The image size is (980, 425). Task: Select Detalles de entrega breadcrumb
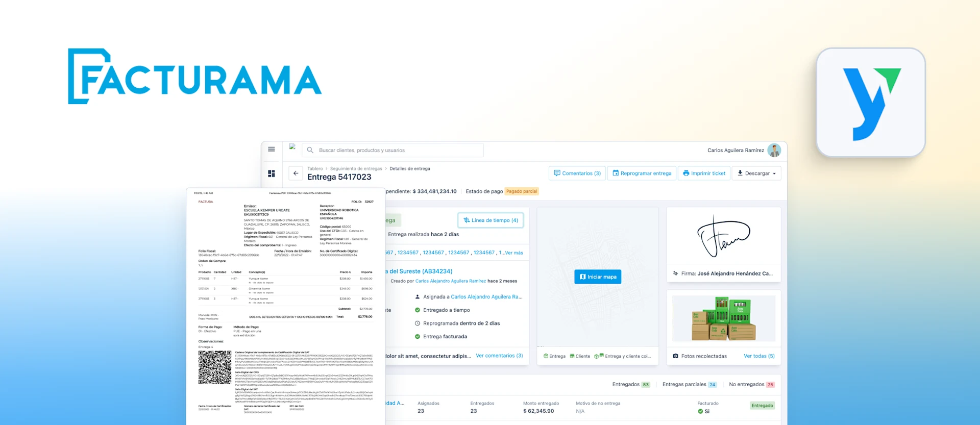410,169
